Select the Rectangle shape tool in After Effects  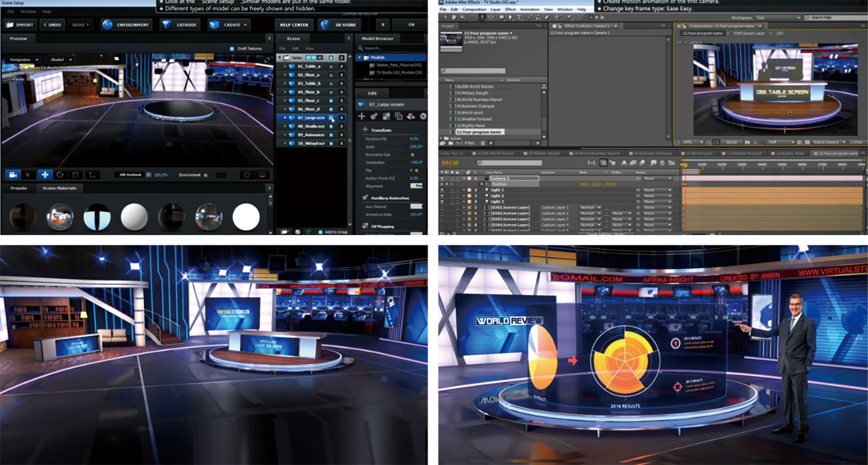502,18
